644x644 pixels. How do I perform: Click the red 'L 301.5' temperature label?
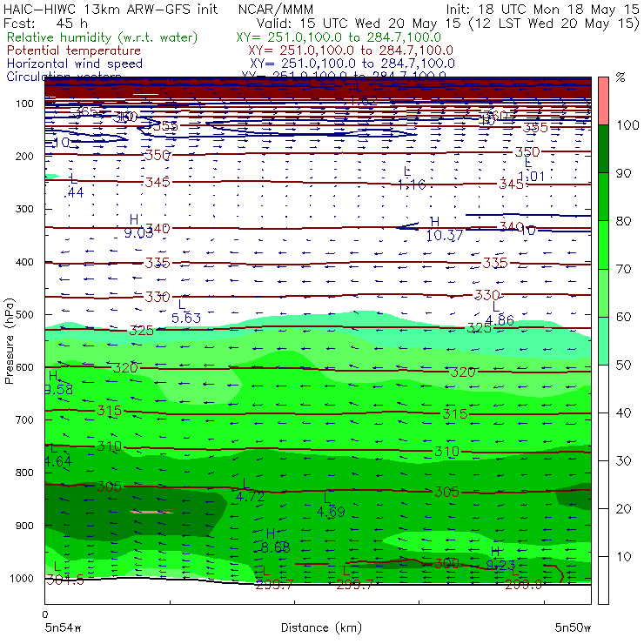click(x=65, y=574)
